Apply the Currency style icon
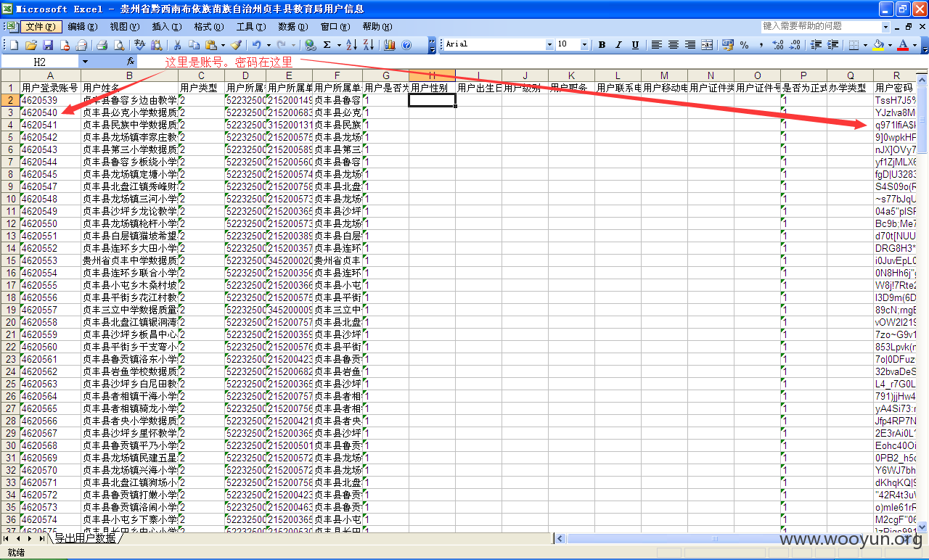The height and width of the screenshot is (560, 929). coord(728,45)
